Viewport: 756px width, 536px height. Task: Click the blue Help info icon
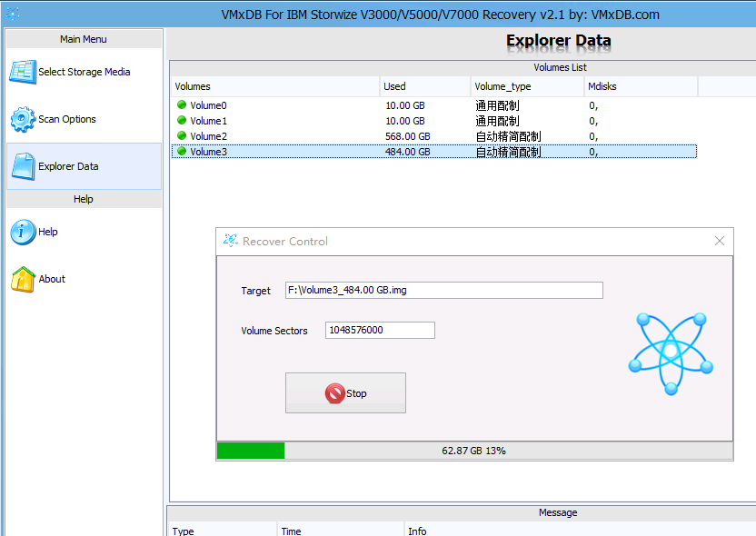point(23,233)
